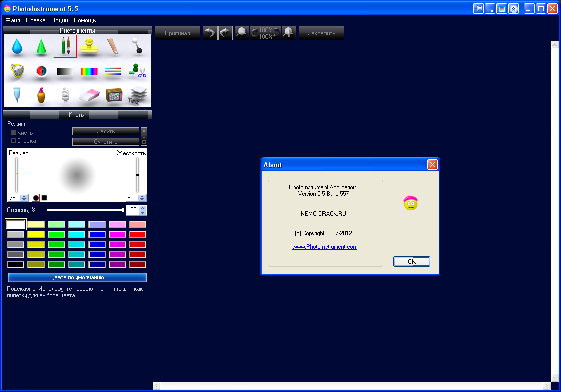Select the green pin and scissors tool
Viewport: 561px width, 392px height.
click(137, 71)
